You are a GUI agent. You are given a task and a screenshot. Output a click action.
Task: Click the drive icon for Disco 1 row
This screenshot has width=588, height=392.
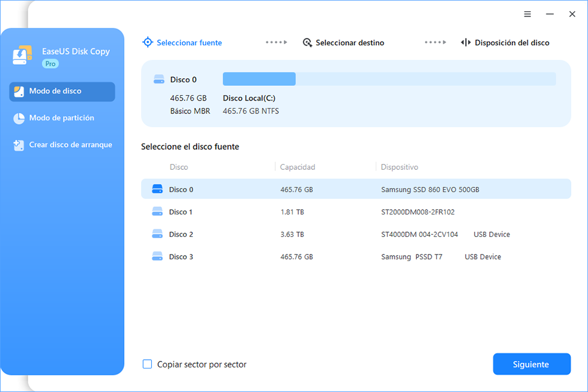[157, 212]
